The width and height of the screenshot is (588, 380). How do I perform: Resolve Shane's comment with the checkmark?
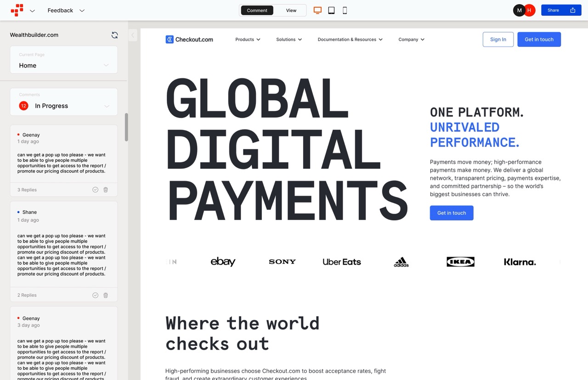95,295
